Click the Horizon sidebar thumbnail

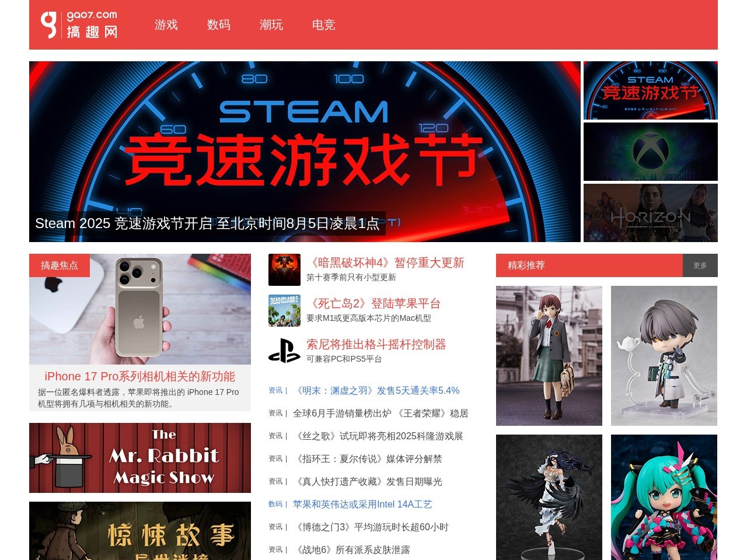(650, 212)
